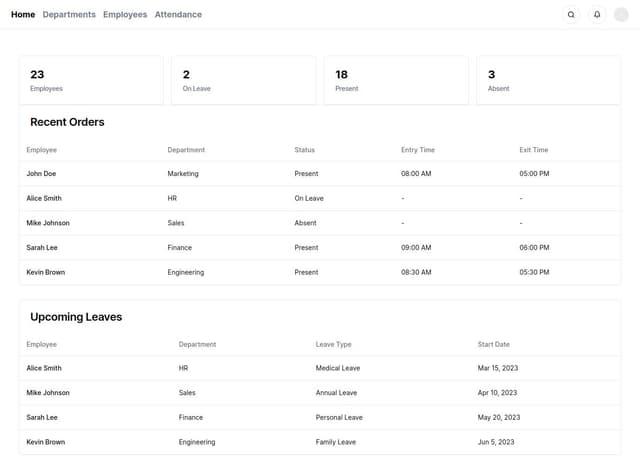The image size is (640, 473).
Task: Sort by the Entry Time column header
Action: click(x=418, y=150)
